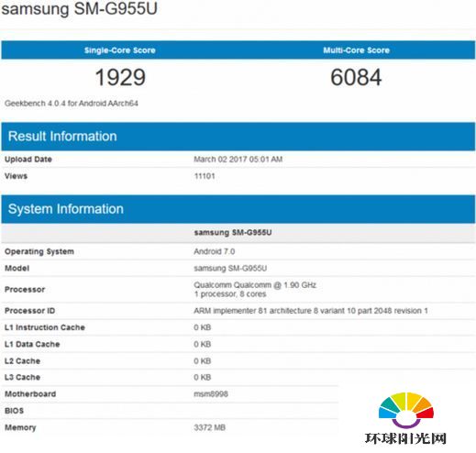Screen dimensions: 476x453
Task: Click the 'Multi-Core Score' header
Action: pyautogui.click(x=357, y=50)
